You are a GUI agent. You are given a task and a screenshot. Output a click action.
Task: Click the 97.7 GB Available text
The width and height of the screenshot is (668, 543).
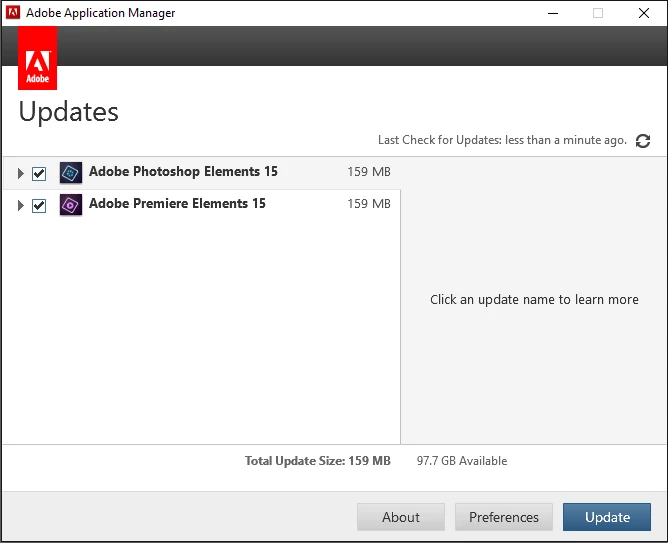point(462,461)
